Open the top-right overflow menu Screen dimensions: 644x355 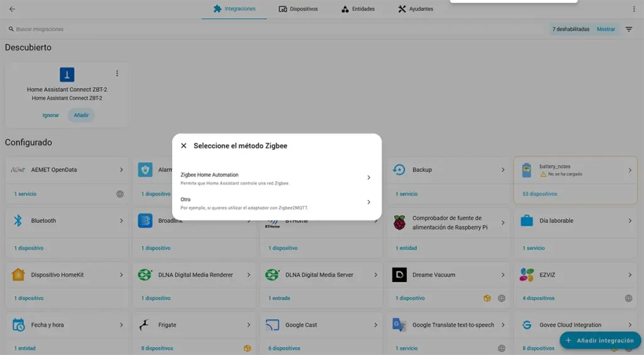(x=634, y=9)
